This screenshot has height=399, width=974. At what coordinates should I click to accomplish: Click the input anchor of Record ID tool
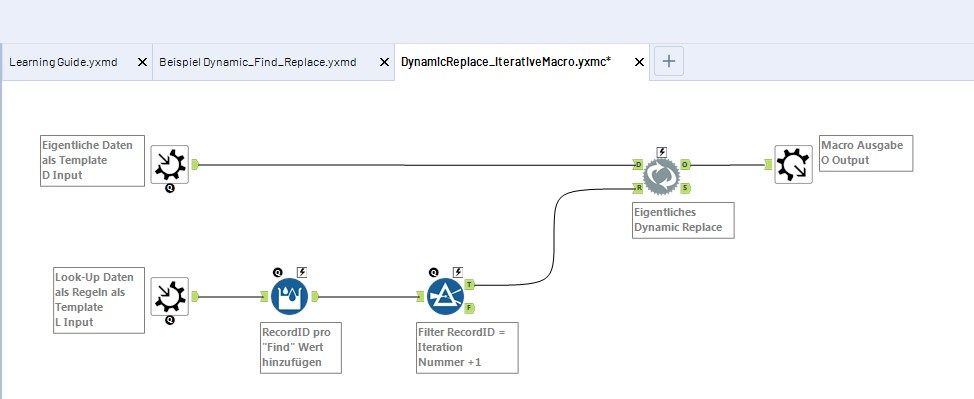coord(265,296)
